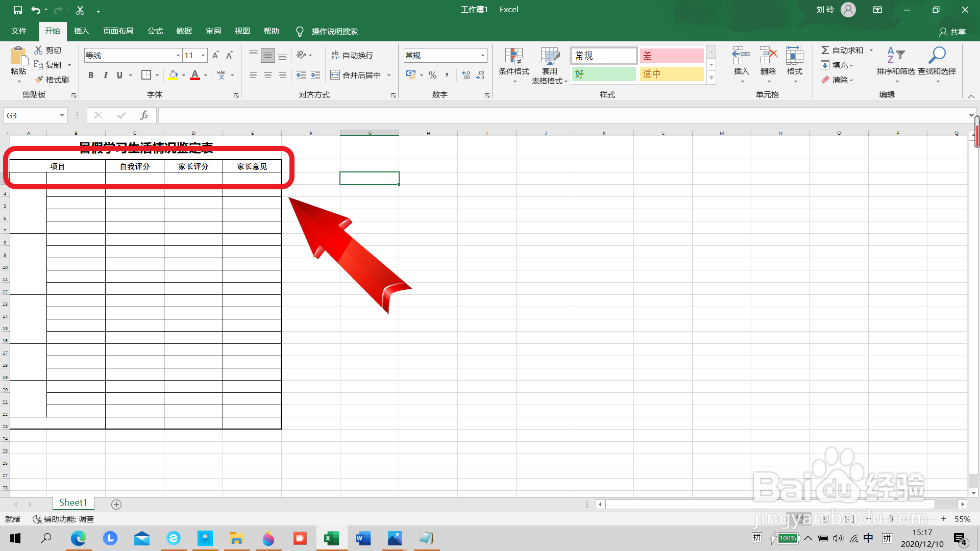Switch to the 插入 ribbon tab
Screen dimensions: 980x551
pyautogui.click(x=81, y=31)
